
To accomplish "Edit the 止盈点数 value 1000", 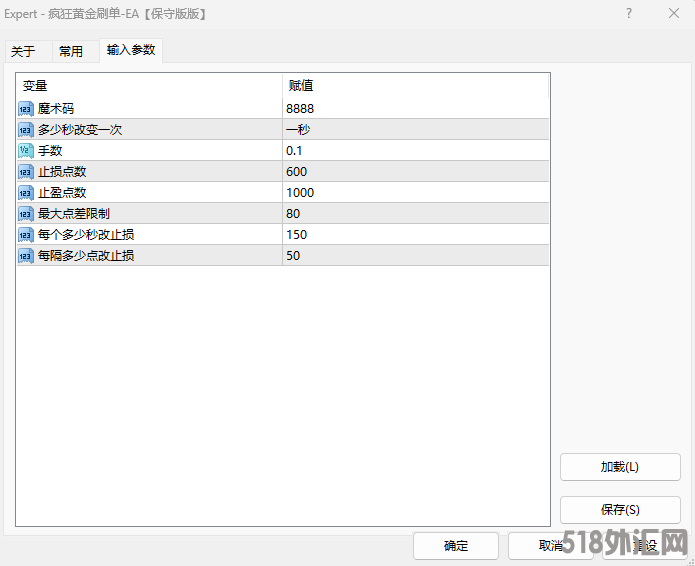I will (x=415, y=193).
